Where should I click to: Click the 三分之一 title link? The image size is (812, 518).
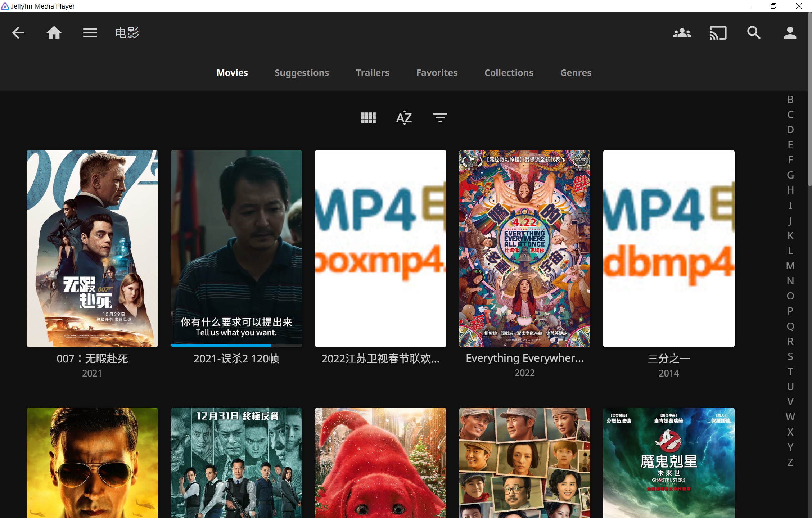669,359
